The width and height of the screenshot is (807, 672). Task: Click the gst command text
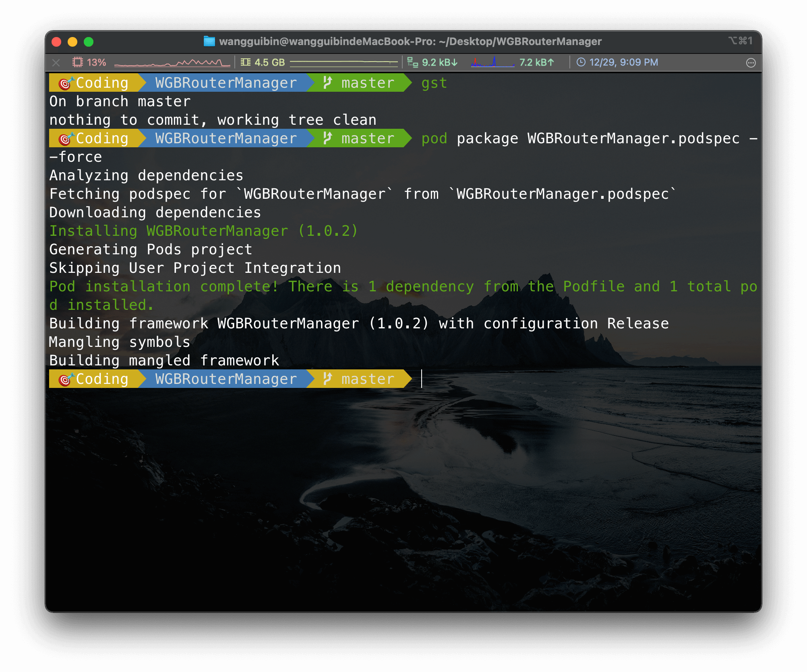coord(434,83)
